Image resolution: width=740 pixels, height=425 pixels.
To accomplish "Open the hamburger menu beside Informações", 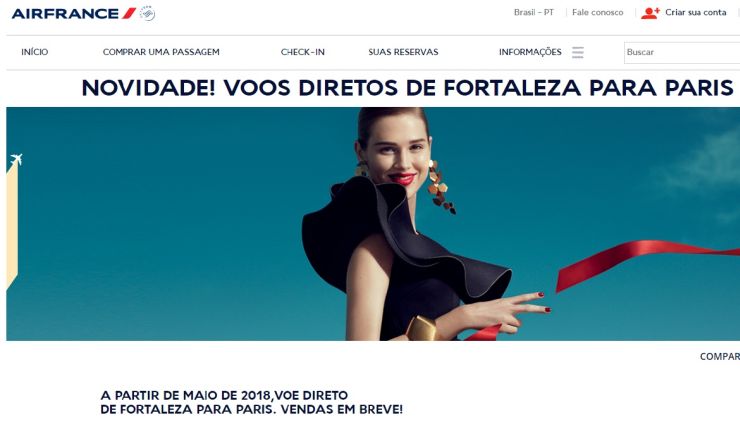I will click(578, 52).
